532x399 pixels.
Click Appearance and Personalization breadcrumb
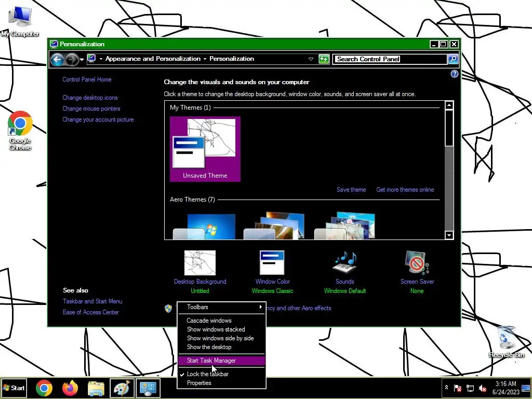153,59
